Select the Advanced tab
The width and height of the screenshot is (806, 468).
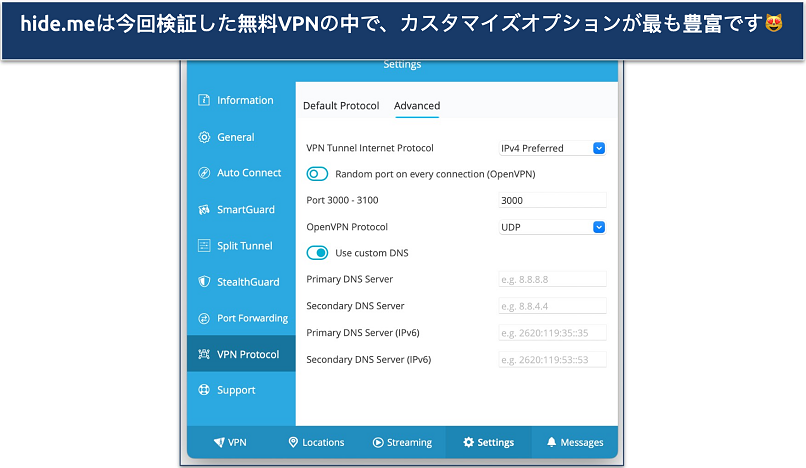pos(417,106)
